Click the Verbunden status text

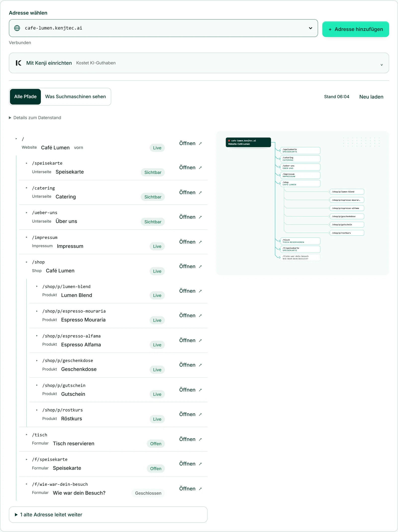point(20,43)
